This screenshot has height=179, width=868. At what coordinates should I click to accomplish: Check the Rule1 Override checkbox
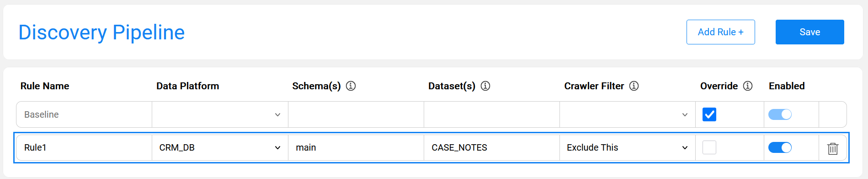tap(709, 147)
